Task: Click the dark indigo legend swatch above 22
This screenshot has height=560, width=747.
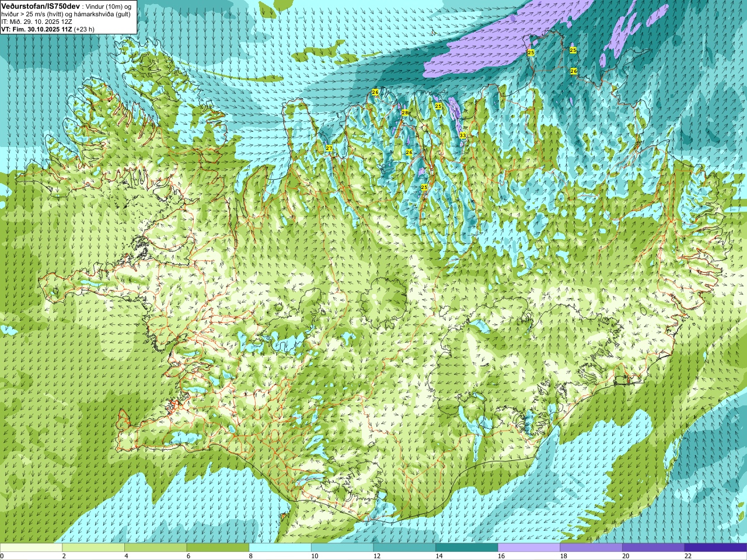Action: (715, 548)
